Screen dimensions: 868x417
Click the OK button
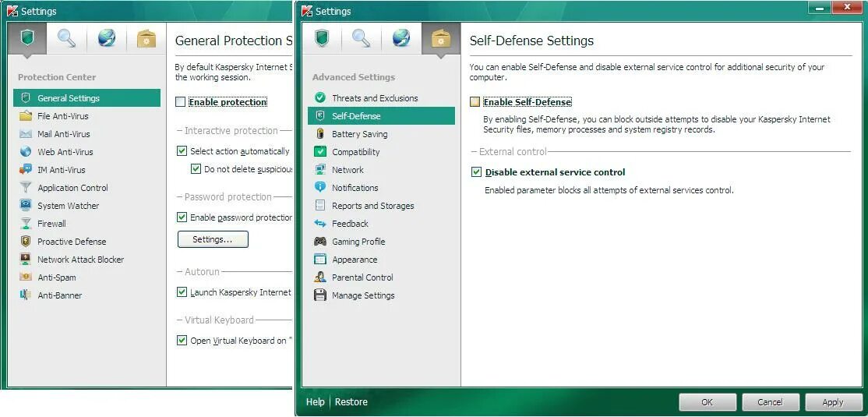coord(707,402)
